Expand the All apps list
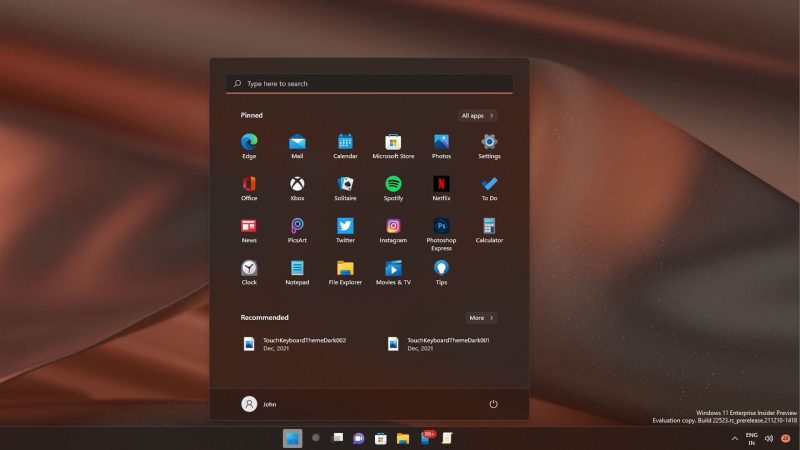Viewport: 800px width, 450px height. tap(477, 116)
